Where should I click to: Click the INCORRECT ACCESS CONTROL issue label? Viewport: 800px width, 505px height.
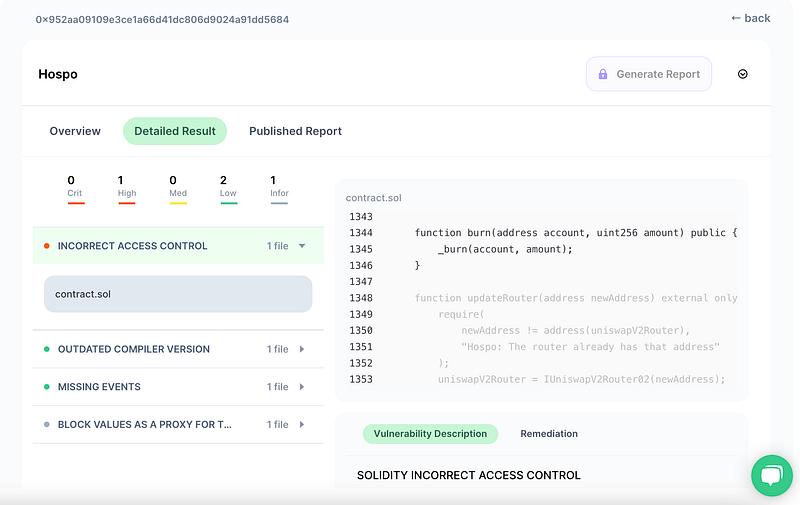(x=132, y=246)
